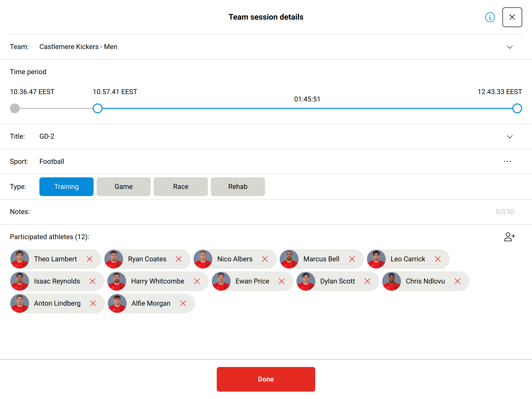Remove Dylan Scott from athletes
The width and height of the screenshot is (532, 399).
[367, 281]
